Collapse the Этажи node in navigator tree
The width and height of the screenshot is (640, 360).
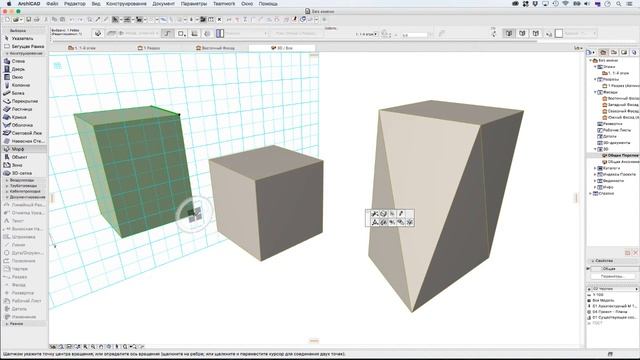point(595,67)
